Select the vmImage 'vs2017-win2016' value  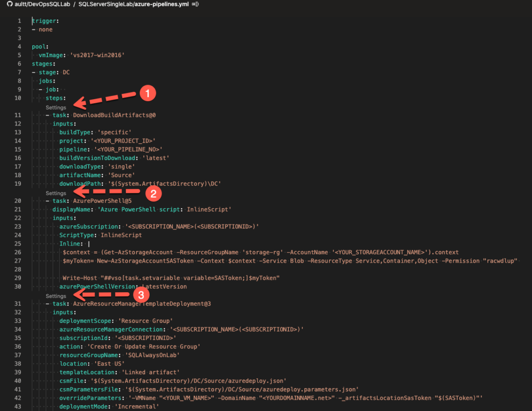(97, 55)
